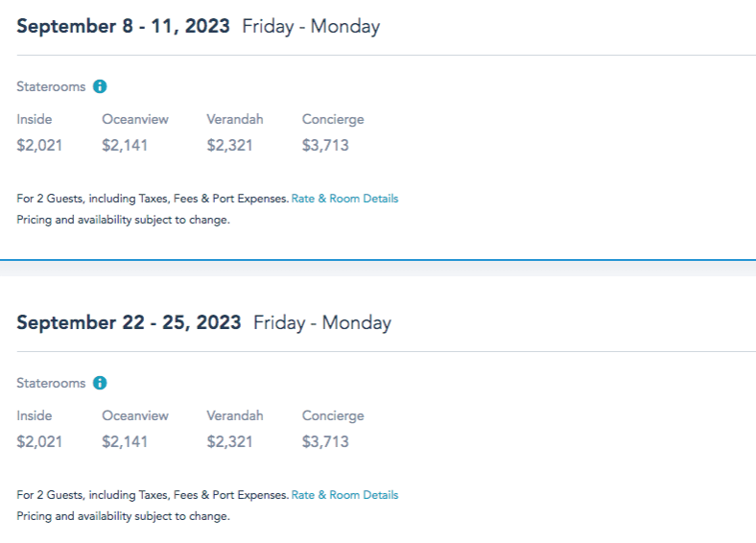
Task: Pick the $2,321 Verandah price for September 22 sailing
Action: (x=231, y=442)
